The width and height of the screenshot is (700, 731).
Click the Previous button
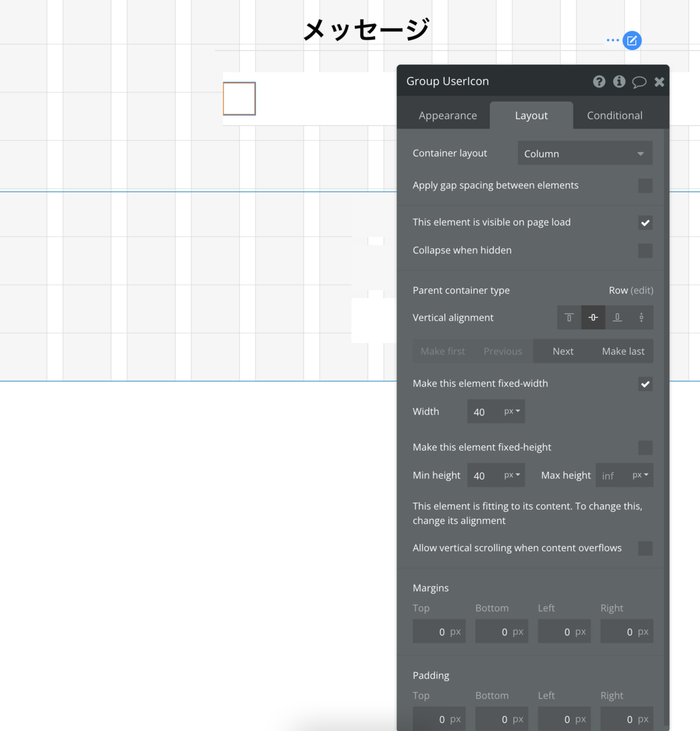(x=503, y=351)
